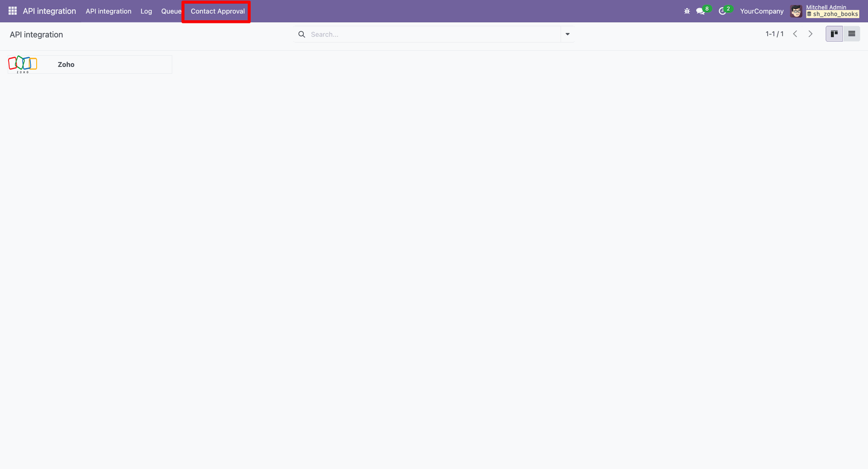The image size is (868, 469).
Task: Switch to Kanban view
Action: click(834, 34)
